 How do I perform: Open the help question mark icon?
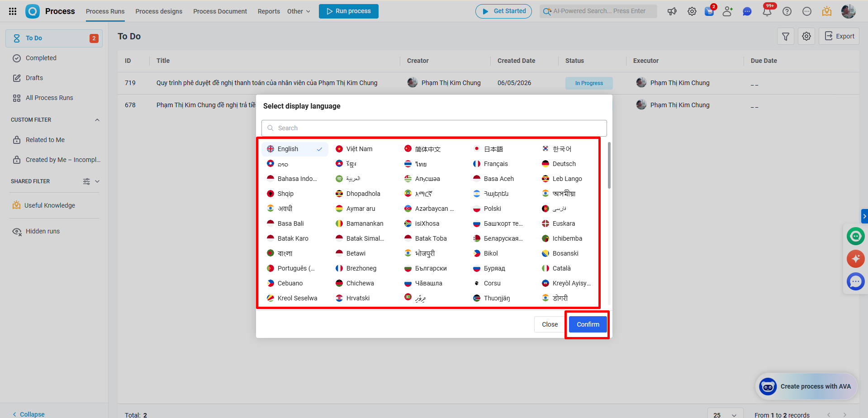[x=787, y=11]
